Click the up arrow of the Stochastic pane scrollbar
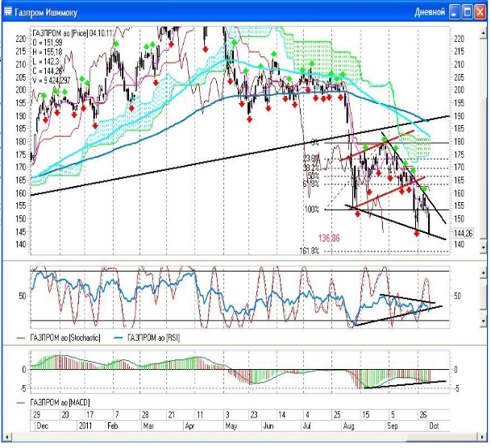The image size is (491, 448). pos(483,272)
